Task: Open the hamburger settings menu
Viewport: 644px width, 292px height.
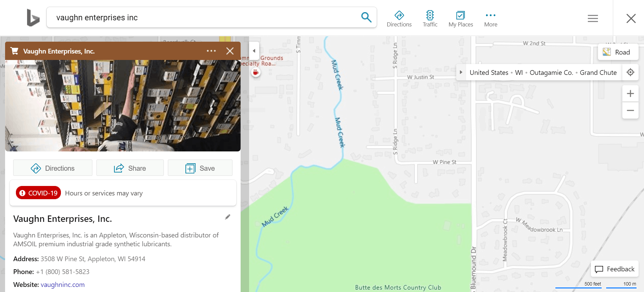Action: tap(593, 18)
